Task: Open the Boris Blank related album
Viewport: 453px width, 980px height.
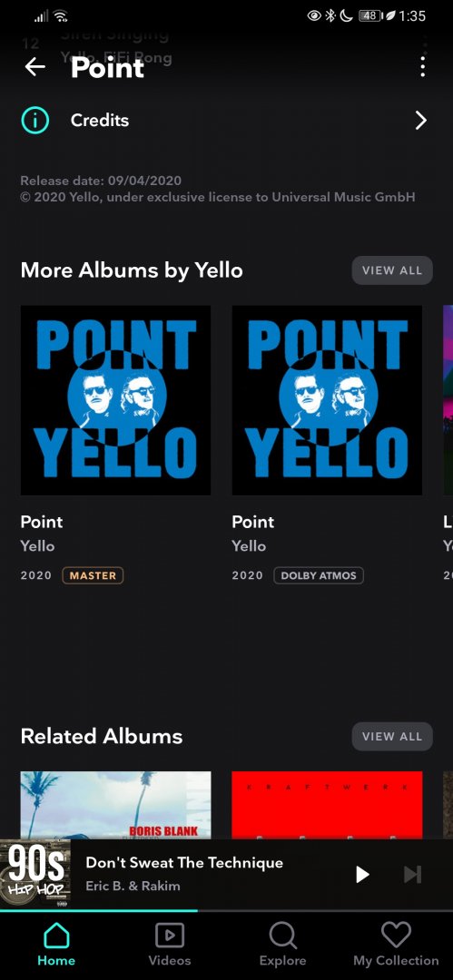Action: point(116,805)
